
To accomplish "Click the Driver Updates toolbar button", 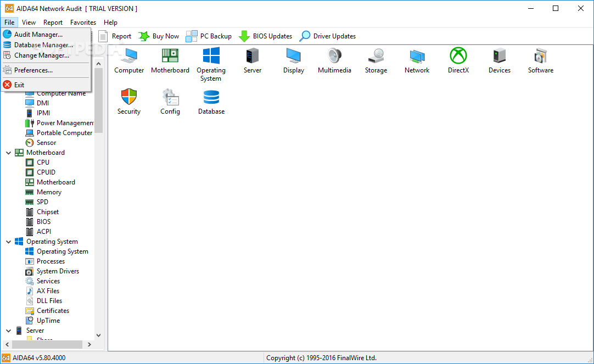I will pos(328,36).
